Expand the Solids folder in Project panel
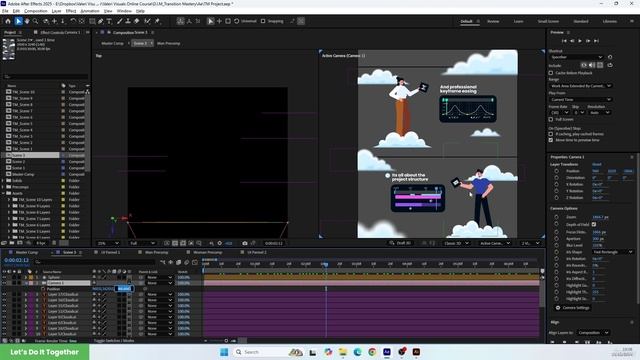This screenshot has width=640, height=360. [3, 181]
